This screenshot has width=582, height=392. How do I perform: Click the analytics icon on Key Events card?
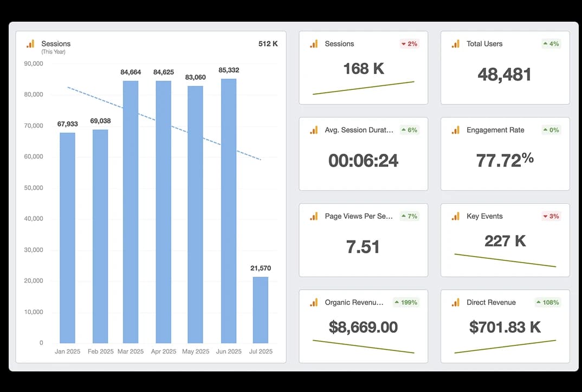[x=456, y=216]
